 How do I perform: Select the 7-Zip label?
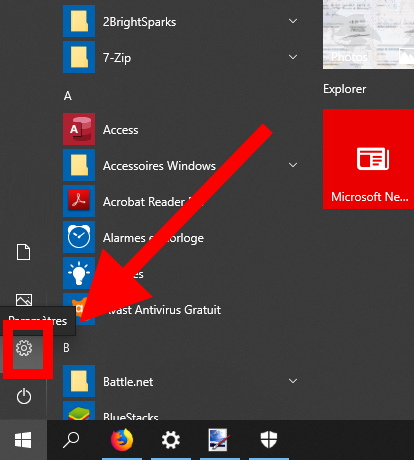pos(117,58)
